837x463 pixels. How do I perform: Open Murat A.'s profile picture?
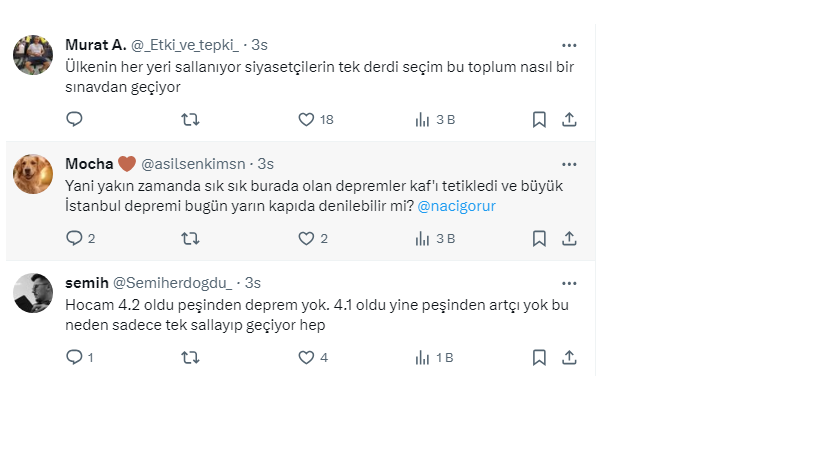[33, 55]
